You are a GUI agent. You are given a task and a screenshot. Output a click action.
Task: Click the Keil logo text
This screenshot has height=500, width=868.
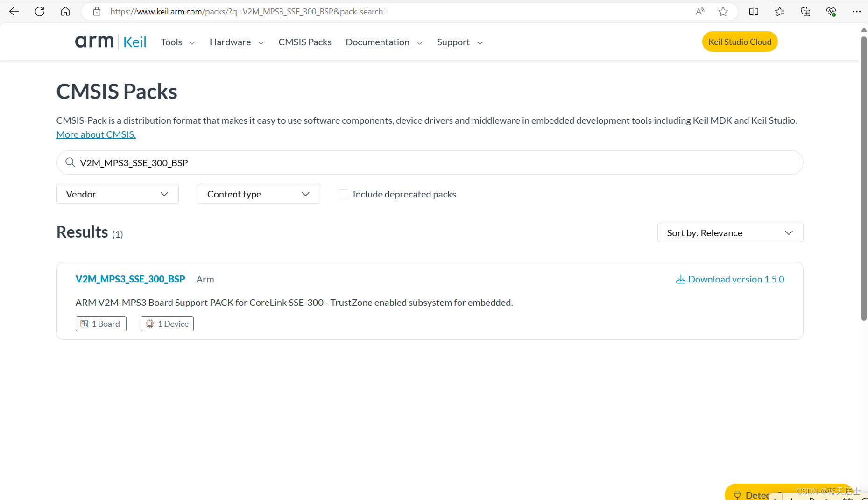point(135,42)
